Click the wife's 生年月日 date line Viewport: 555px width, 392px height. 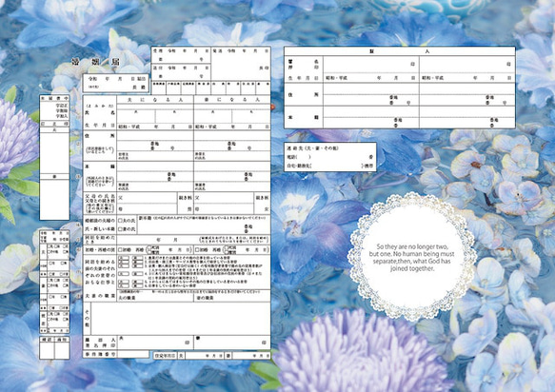pyautogui.click(x=232, y=127)
